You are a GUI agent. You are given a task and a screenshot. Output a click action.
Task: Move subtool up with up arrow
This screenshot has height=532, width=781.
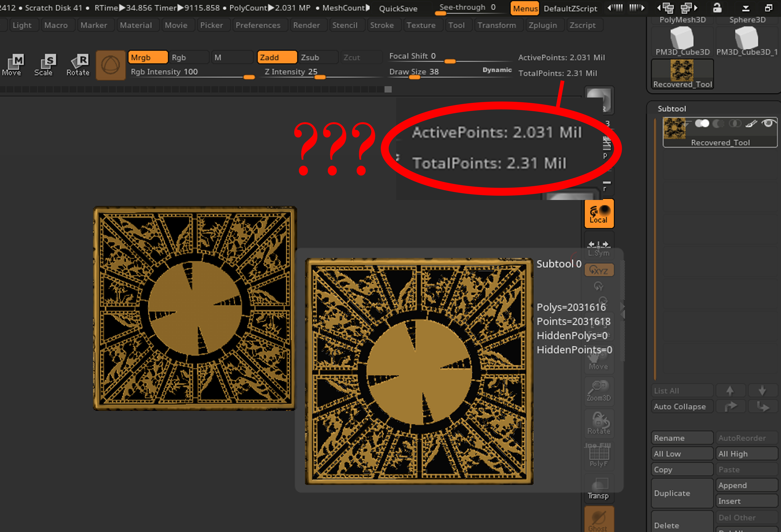pos(730,390)
